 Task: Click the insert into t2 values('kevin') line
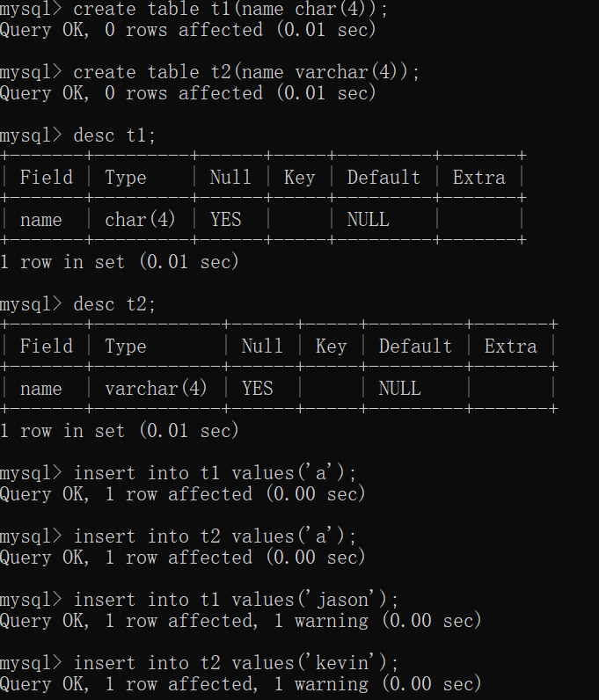click(x=236, y=664)
